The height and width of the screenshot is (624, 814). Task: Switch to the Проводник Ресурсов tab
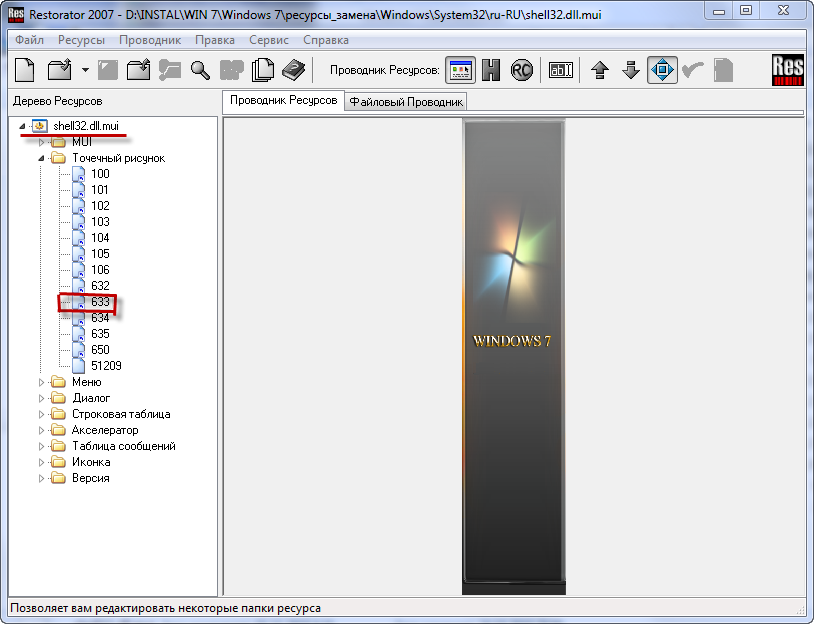tap(283, 100)
